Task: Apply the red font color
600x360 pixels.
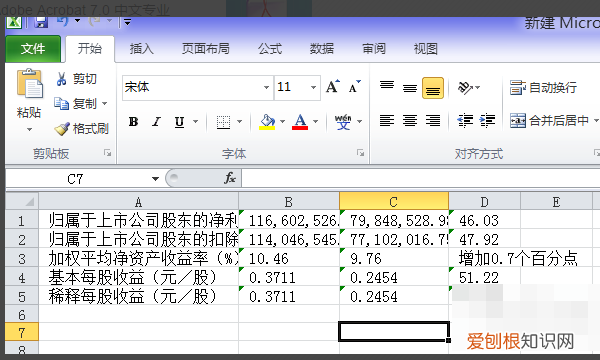Action: click(x=300, y=122)
